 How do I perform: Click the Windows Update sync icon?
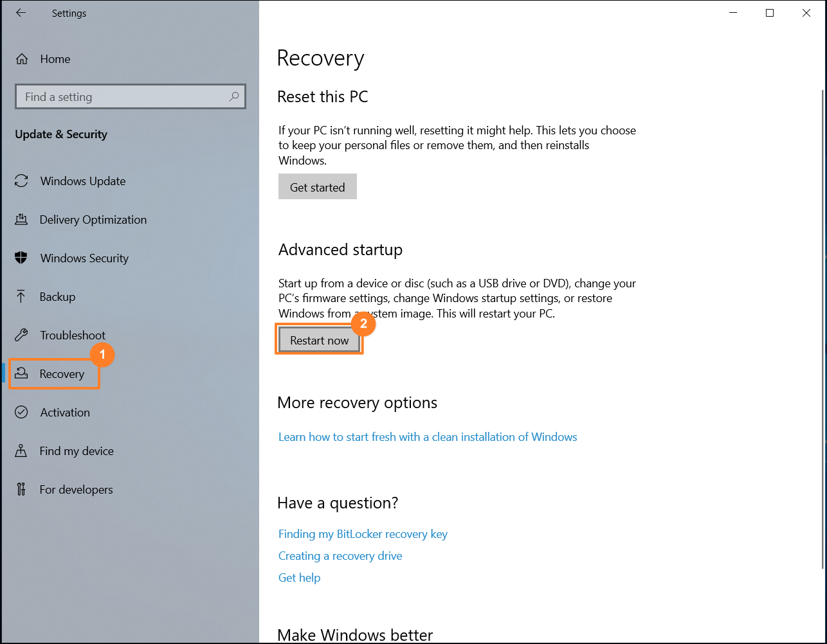click(21, 181)
